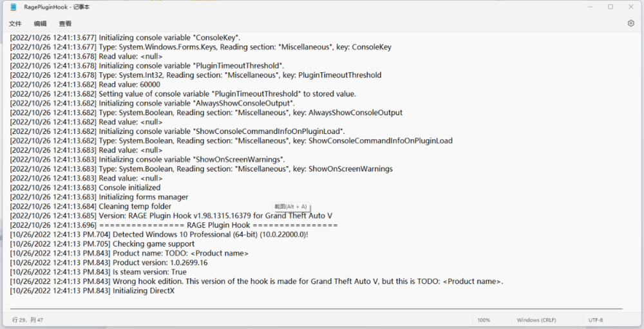The image size is (644, 329).
Task: Click the 行 29, 列 47 cursor position
Action: pyautogui.click(x=28, y=320)
